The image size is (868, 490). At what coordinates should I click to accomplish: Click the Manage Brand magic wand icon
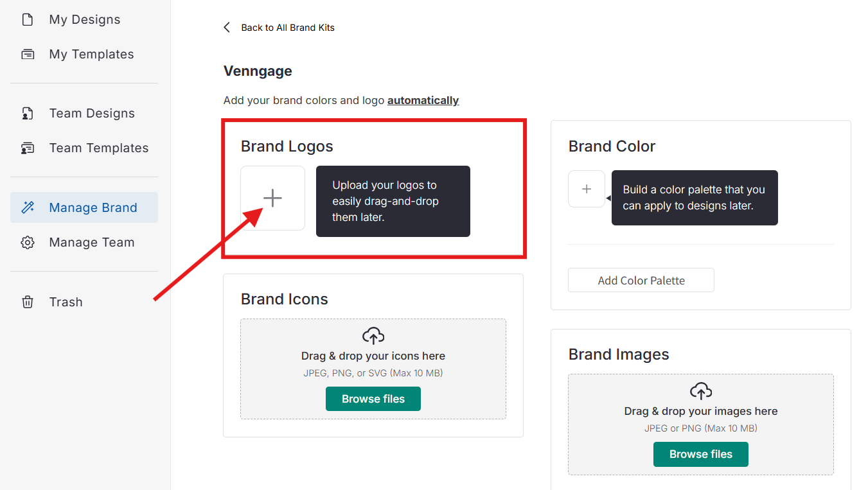point(28,207)
